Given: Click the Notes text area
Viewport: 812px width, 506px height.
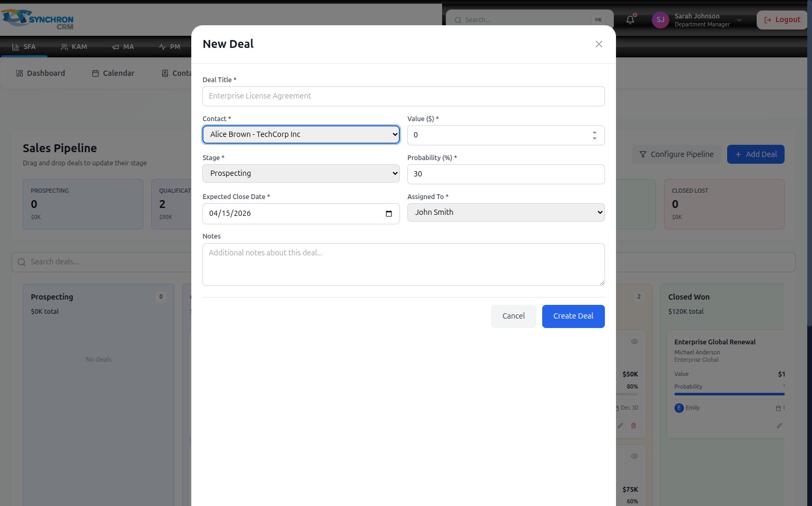Looking at the screenshot, I should pyautogui.click(x=403, y=265).
